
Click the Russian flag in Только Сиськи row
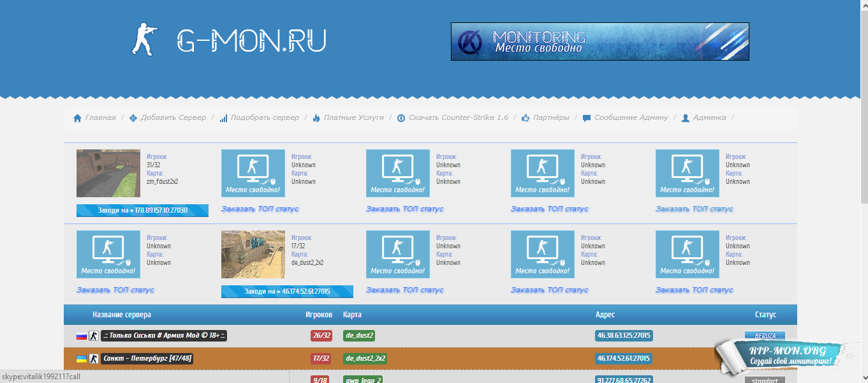coord(82,336)
